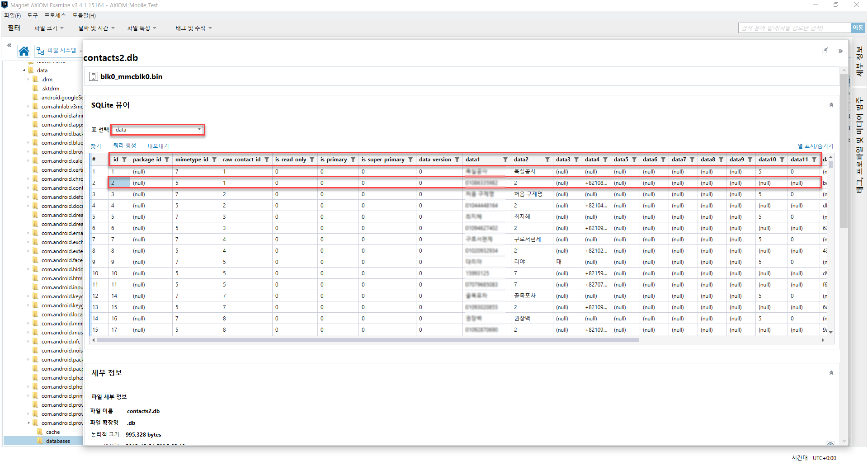Click 열 표시/숨기기 column visibility link
Image resolution: width=868 pixels, height=470 pixels.
pos(815,146)
